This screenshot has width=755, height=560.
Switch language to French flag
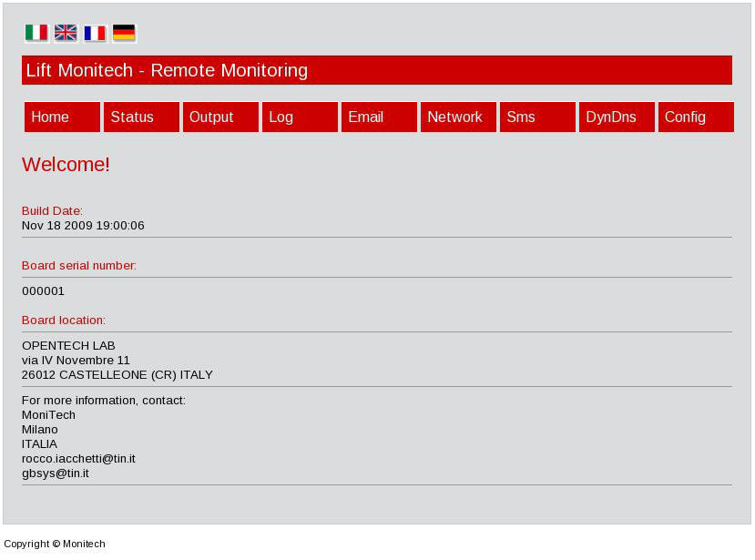pos(95,33)
